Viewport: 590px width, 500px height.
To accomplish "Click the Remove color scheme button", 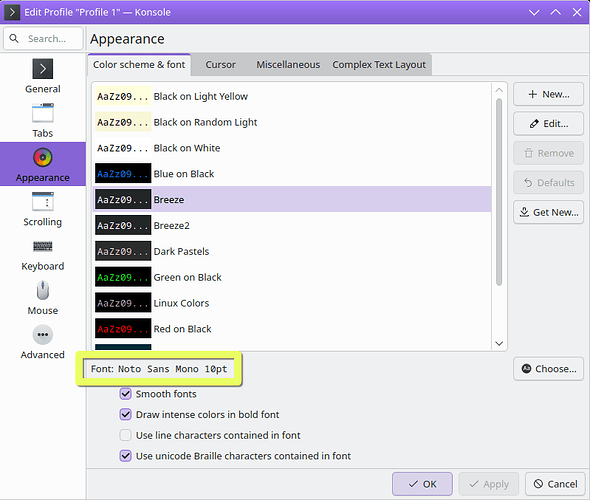I will tap(548, 153).
